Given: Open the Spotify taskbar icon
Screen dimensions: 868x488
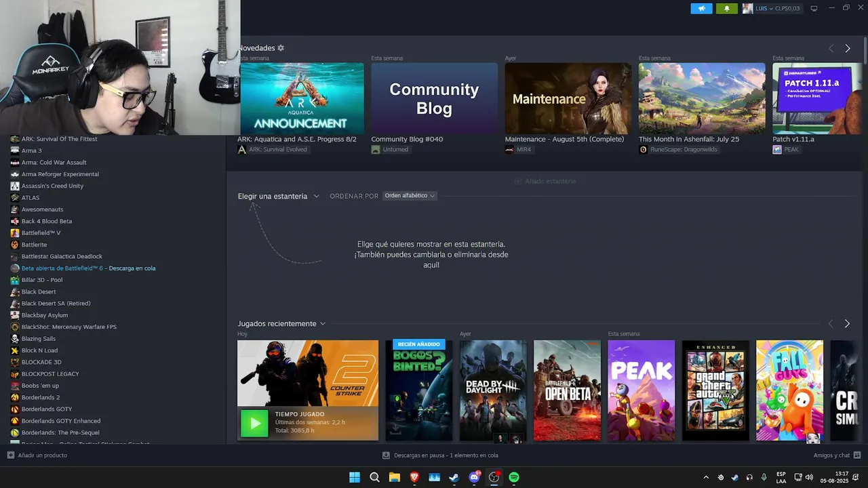Looking at the screenshot, I should click(x=514, y=477).
